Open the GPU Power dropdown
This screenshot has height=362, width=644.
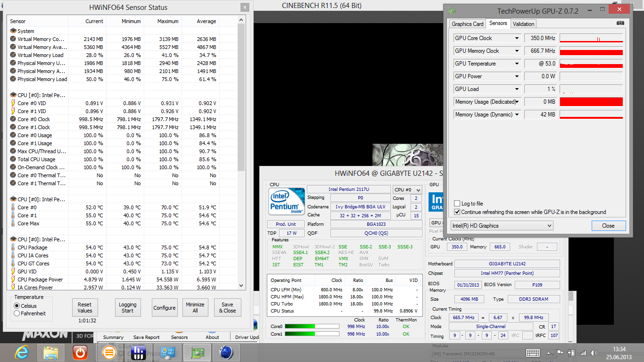517,76
